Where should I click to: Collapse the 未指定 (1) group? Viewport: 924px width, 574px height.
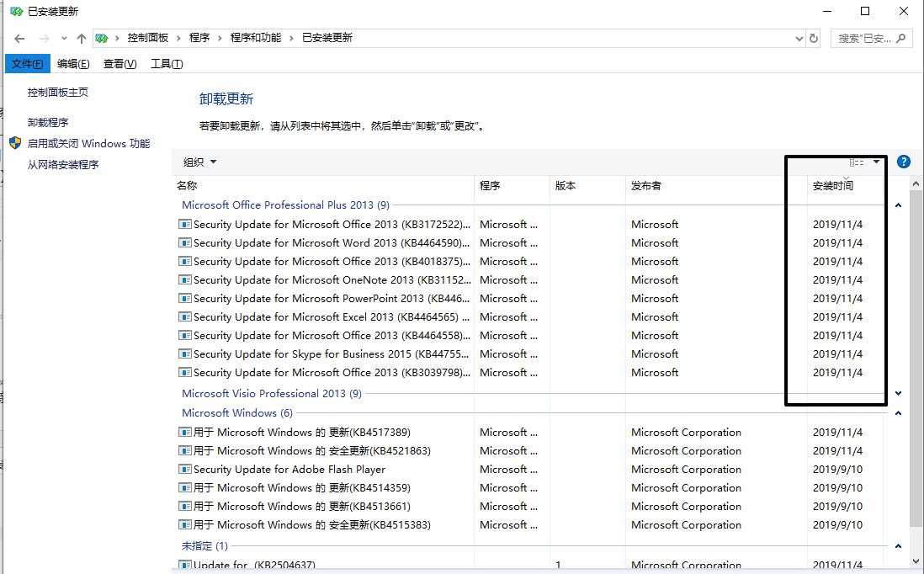(x=898, y=546)
